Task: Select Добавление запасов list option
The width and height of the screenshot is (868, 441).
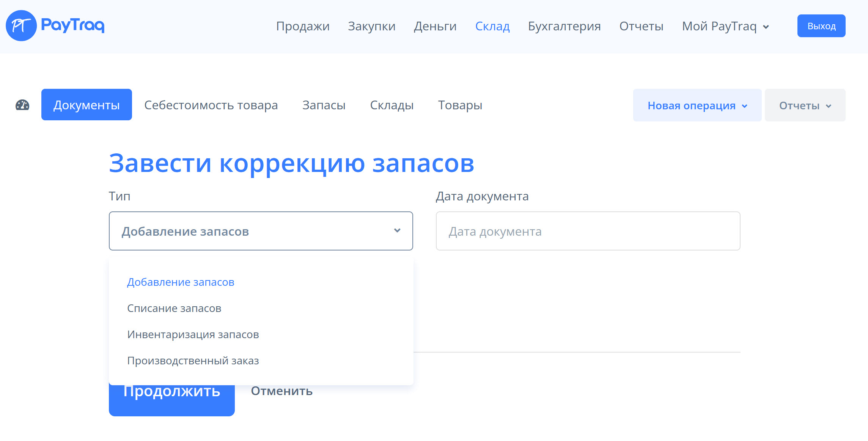Action: tap(181, 282)
